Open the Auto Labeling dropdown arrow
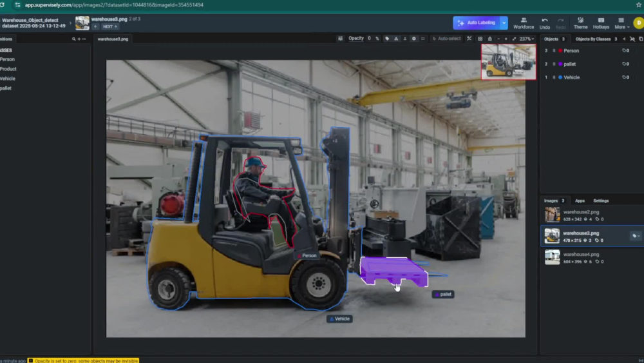Screen dimensions: 644x363 pos(504,23)
